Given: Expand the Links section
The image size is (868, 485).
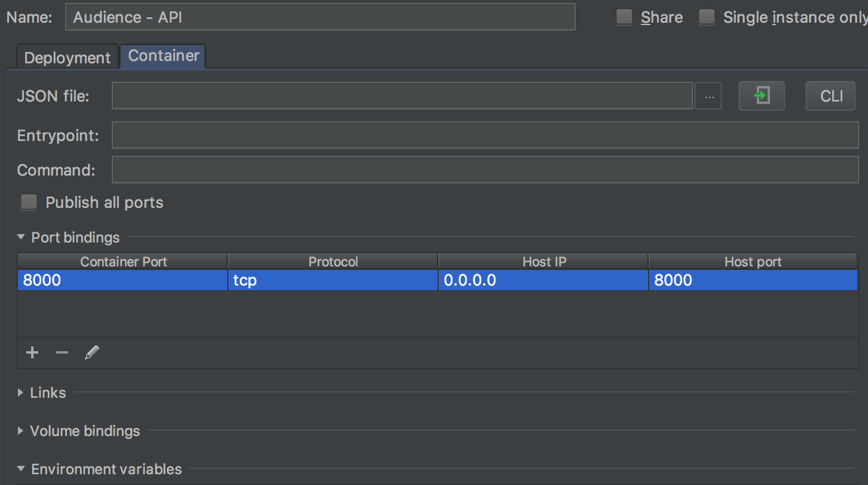Looking at the screenshot, I should coord(21,393).
